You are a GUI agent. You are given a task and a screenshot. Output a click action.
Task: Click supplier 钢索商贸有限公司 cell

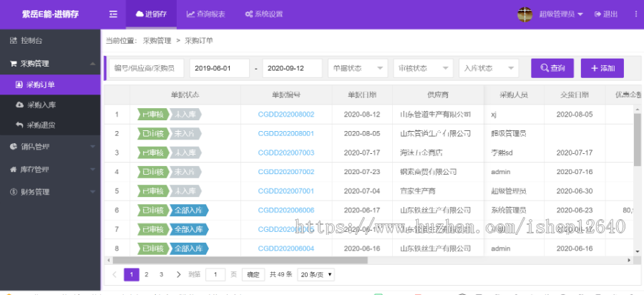[x=438, y=172]
